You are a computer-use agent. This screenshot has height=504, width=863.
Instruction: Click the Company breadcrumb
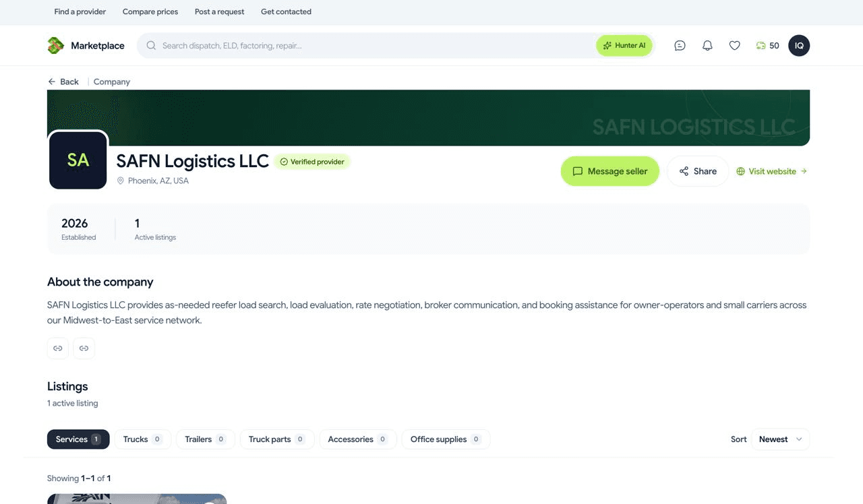click(112, 82)
